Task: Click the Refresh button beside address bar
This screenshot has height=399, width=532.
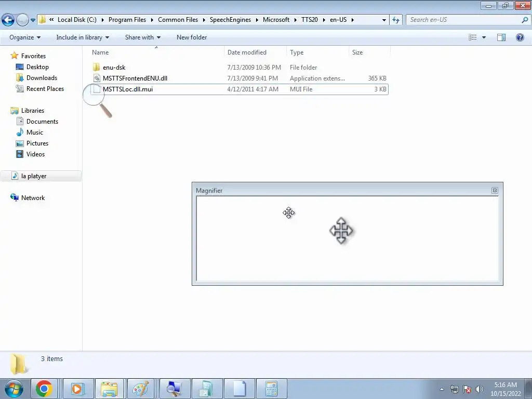Action: [x=395, y=20]
